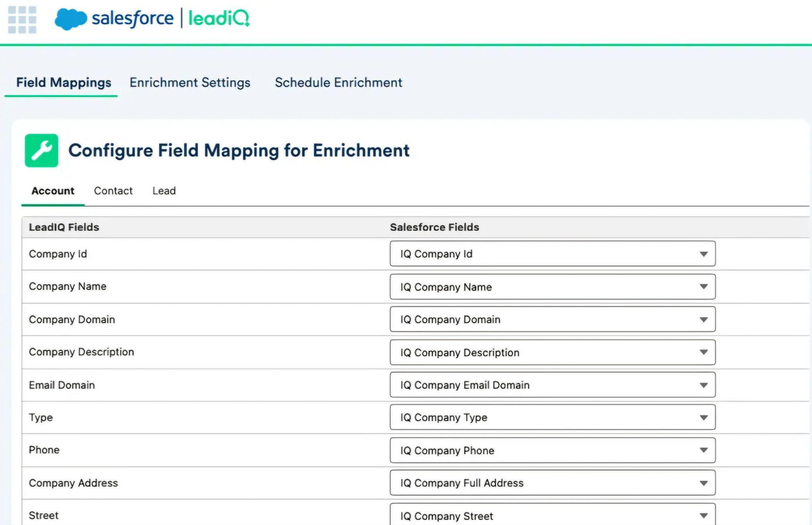Select the Street field label

point(44,515)
